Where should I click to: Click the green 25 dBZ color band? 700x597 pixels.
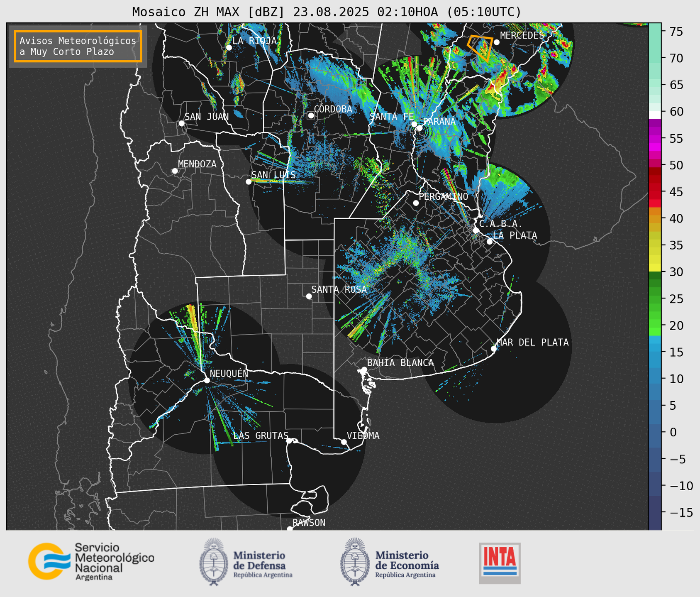[655, 299]
